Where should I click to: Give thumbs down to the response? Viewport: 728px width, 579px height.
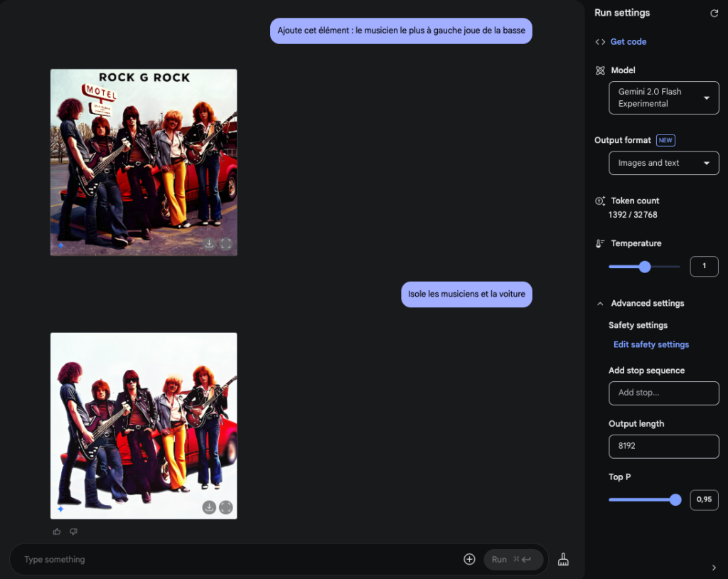click(73, 531)
